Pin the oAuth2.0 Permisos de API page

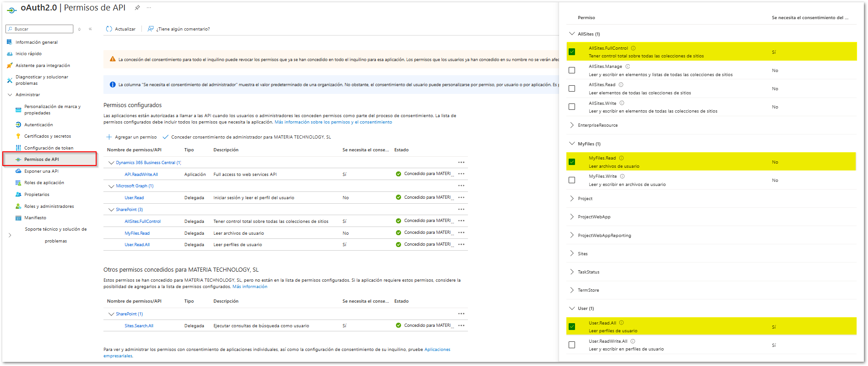tap(137, 8)
